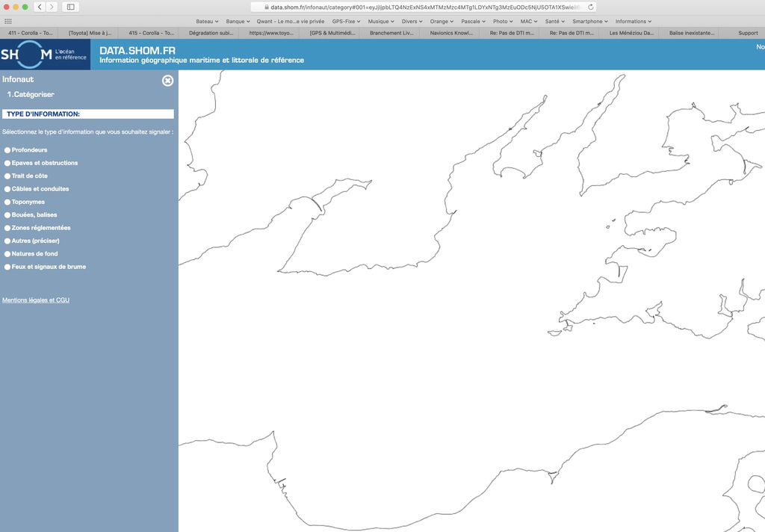Viewport: 765px width, 532px height.
Task: Switch to the [GPS & Multimédi... tab
Action: click(x=332, y=33)
